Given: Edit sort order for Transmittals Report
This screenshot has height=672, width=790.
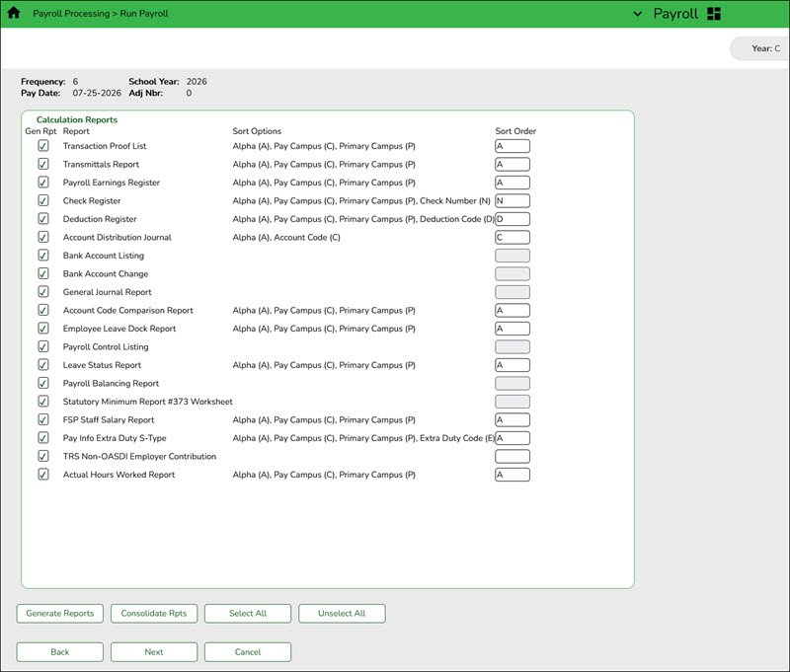Looking at the screenshot, I should click(x=513, y=164).
